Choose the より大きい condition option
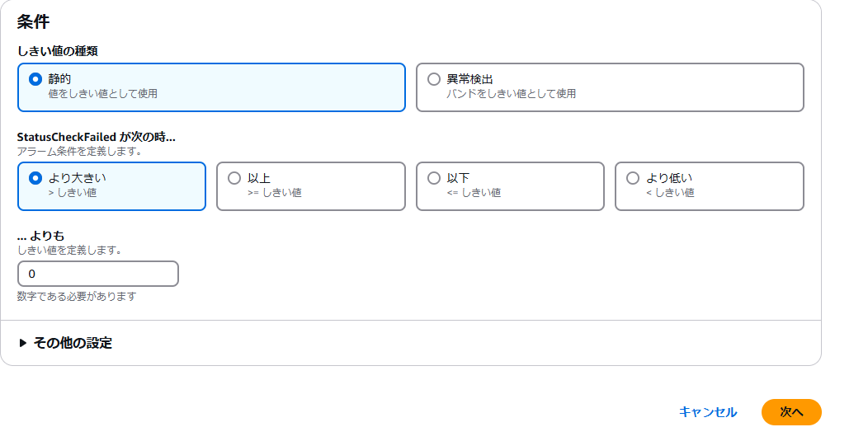Image resolution: width=868 pixels, height=427 pixels. pyautogui.click(x=112, y=186)
